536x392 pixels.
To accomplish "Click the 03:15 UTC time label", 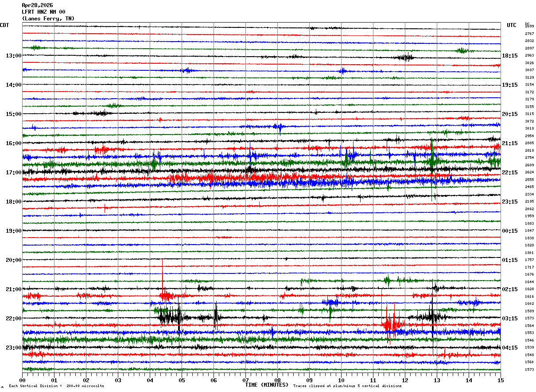I will tap(510, 319).
